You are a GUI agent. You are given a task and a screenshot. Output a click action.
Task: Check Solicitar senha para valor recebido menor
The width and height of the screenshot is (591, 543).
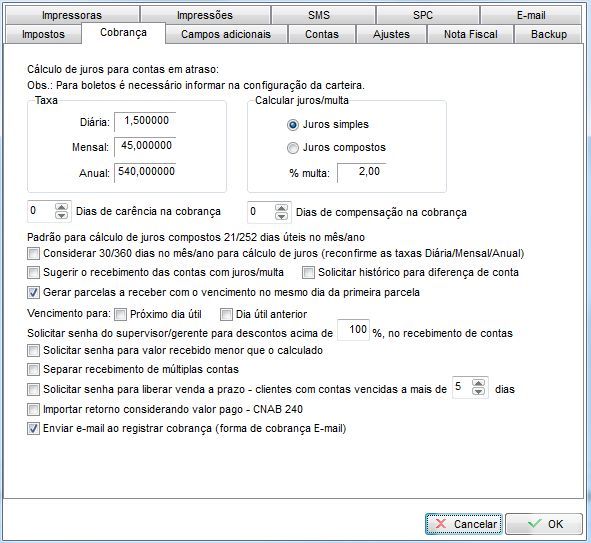coord(33,350)
